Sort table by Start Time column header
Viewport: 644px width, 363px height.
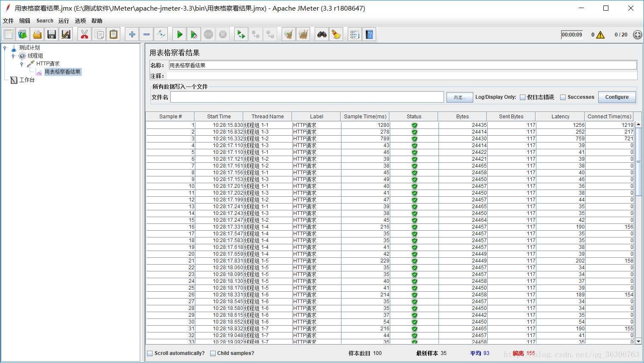pos(219,117)
